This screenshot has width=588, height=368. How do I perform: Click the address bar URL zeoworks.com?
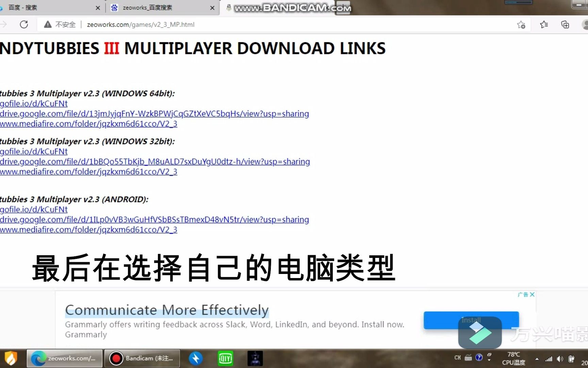(141, 25)
